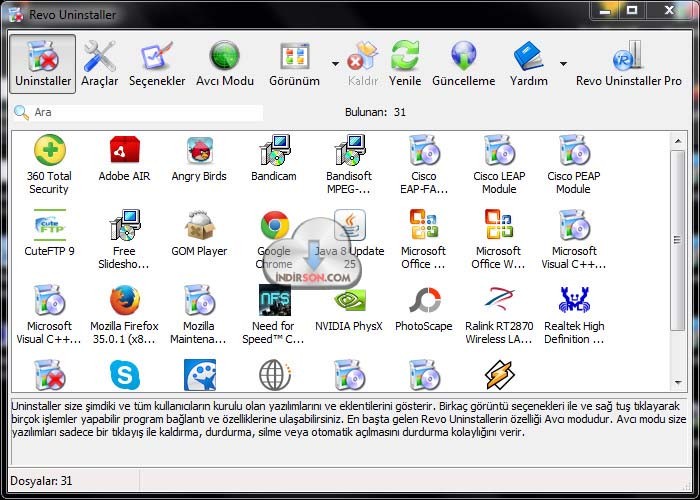This screenshot has width=700, height=500.
Task: Select Google Chrome entry
Action: pyautogui.click(x=274, y=240)
